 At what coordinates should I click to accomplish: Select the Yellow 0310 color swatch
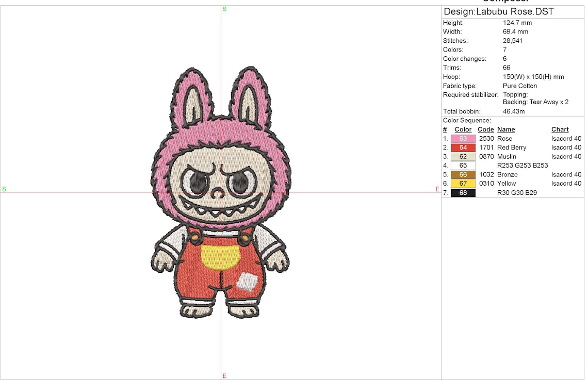[x=462, y=184]
